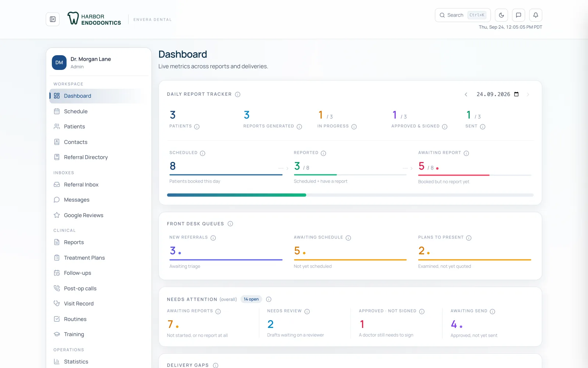Open Training page
The image size is (588, 368).
point(98,334)
